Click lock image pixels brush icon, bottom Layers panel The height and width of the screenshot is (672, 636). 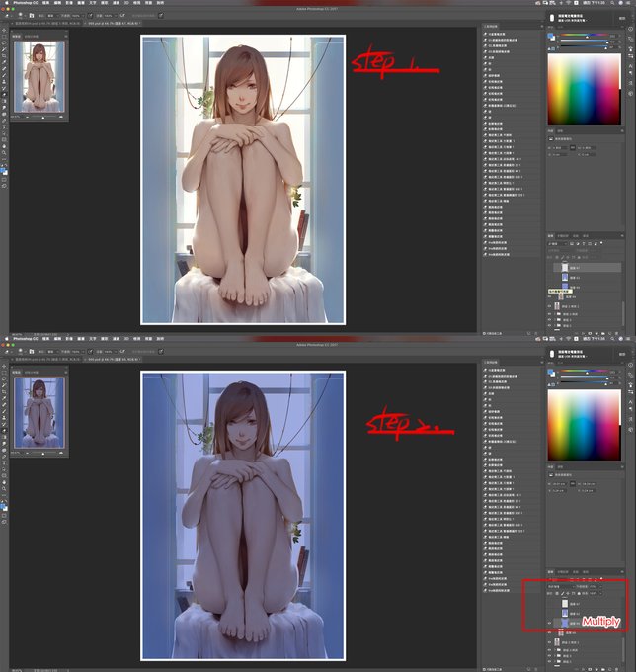click(x=562, y=594)
